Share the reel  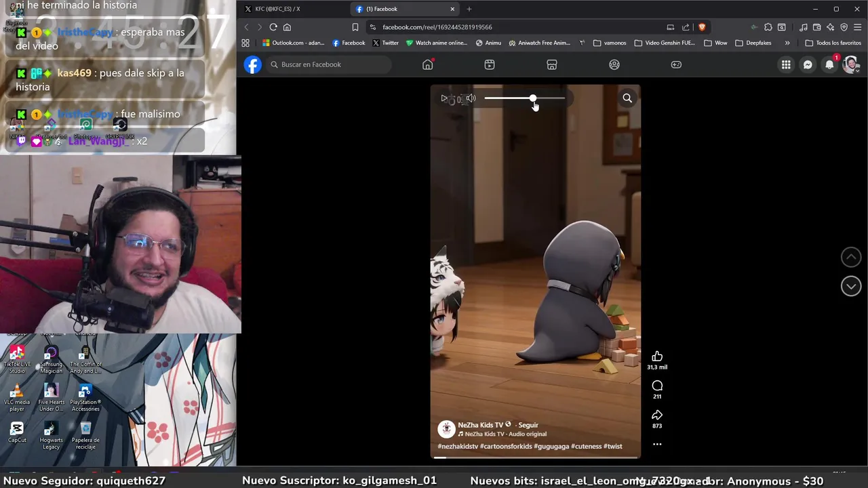(657, 415)
